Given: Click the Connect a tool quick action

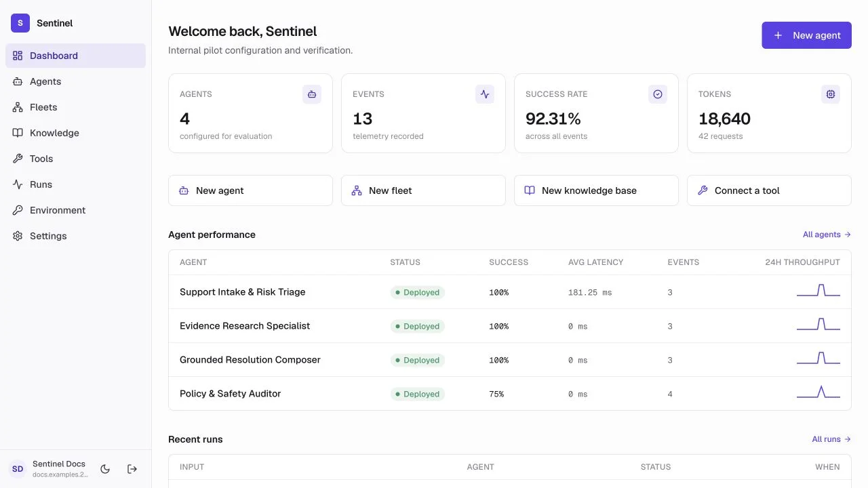Looking at the screenshot, I should tap(769, 190).
